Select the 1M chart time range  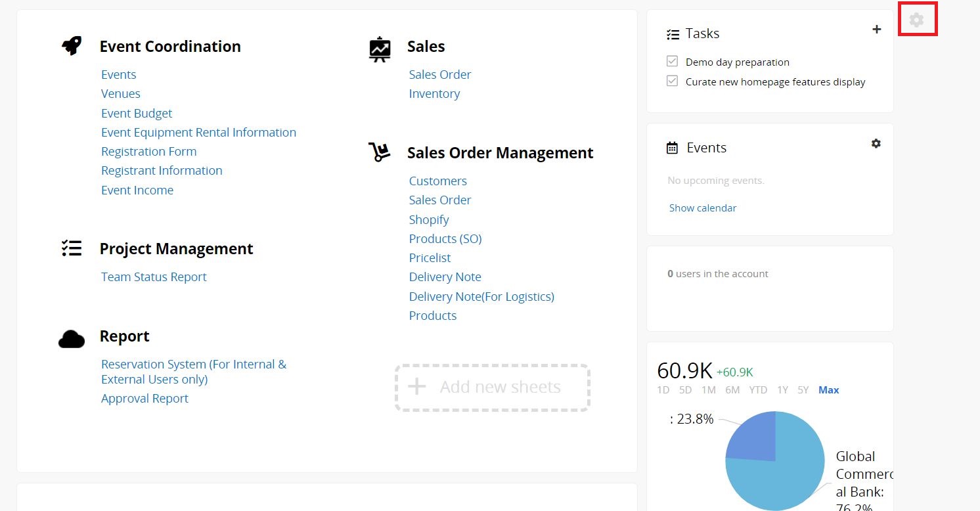click(x=708, y=390)
